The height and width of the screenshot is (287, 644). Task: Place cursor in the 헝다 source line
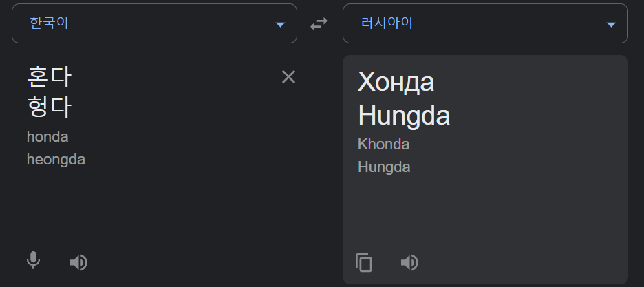[50, 107]
